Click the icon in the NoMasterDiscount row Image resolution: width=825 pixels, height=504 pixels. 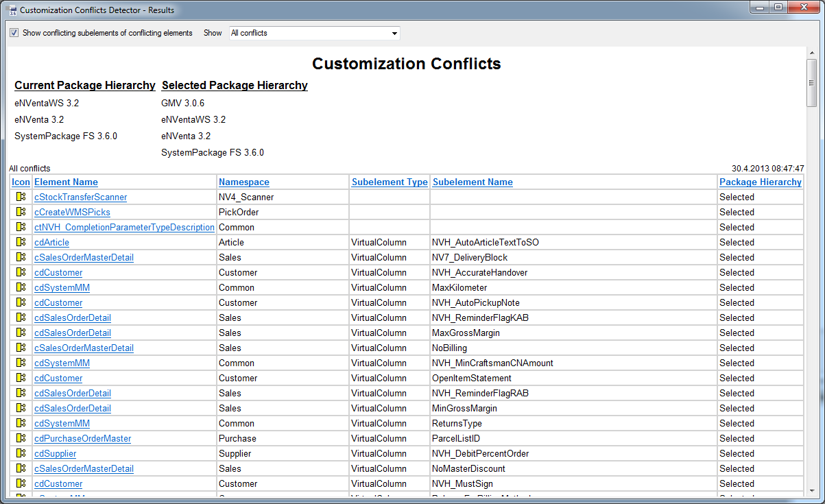(21, 468)
